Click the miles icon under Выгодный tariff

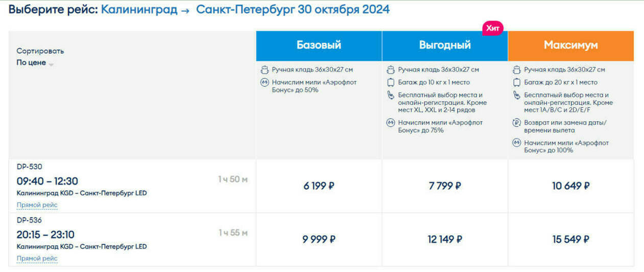(x=391, y=123)
